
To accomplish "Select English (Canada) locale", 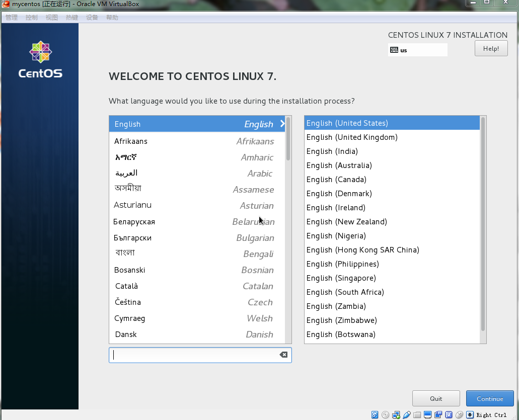I will [392, 179].
